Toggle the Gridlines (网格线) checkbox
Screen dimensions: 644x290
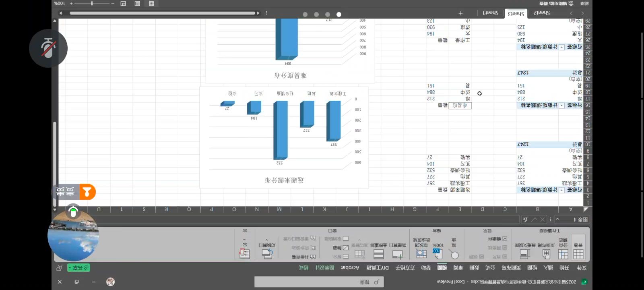[x=505, y=248]
